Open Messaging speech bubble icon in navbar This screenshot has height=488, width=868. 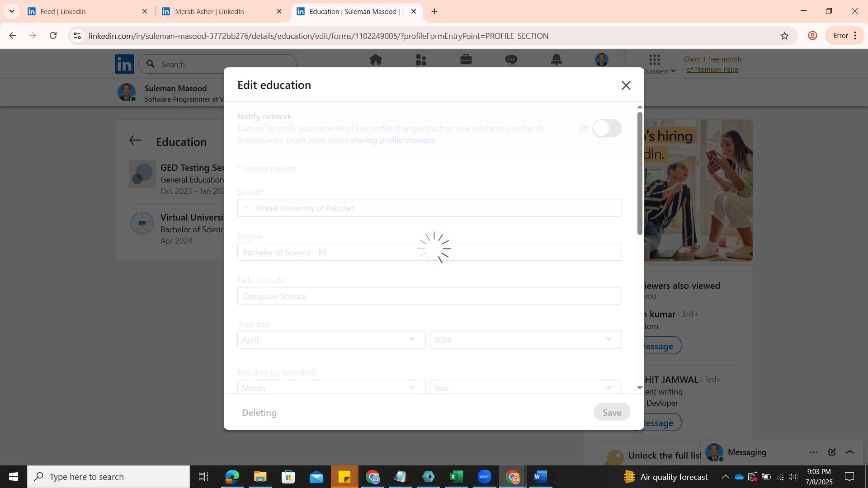[x=511, y=60]
